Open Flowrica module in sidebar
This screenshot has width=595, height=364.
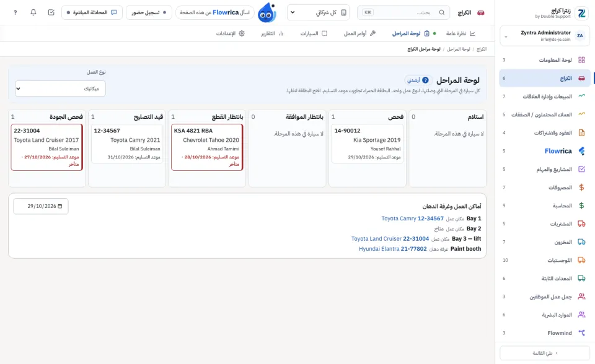545,151
